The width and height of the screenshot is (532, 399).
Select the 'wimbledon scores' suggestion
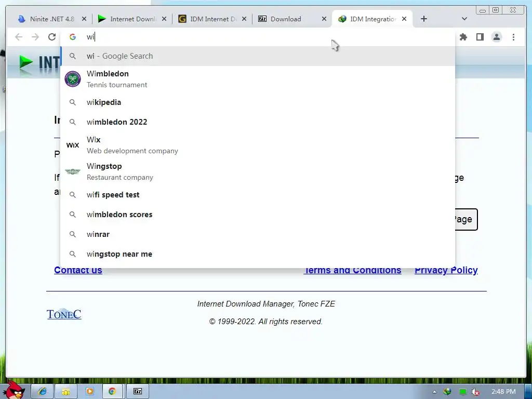click(x=258, y=215)
